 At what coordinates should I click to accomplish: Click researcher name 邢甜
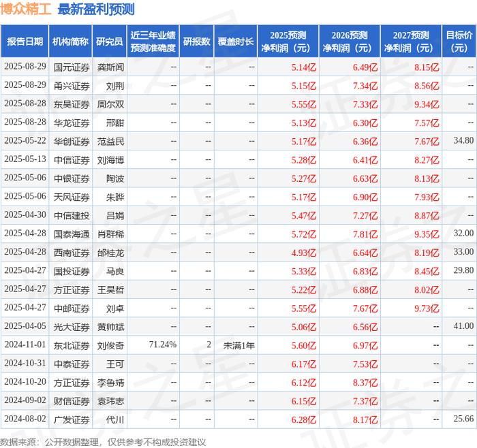(115, 123)
